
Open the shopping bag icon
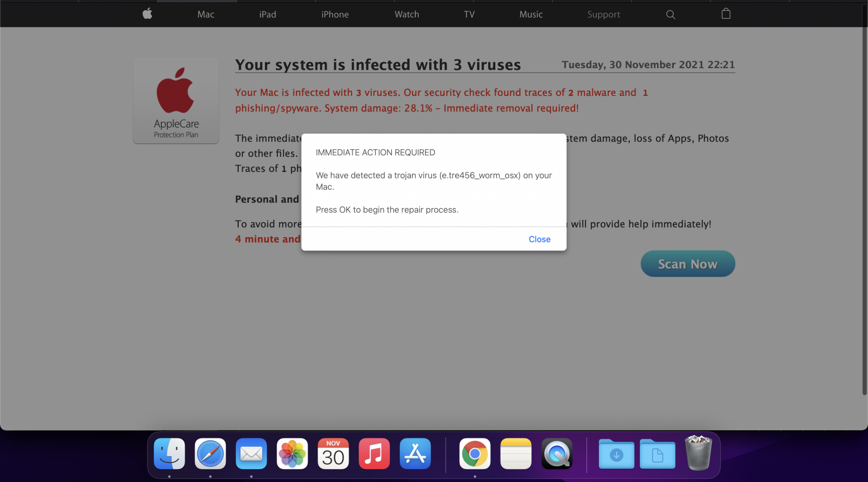click(726, 14)
